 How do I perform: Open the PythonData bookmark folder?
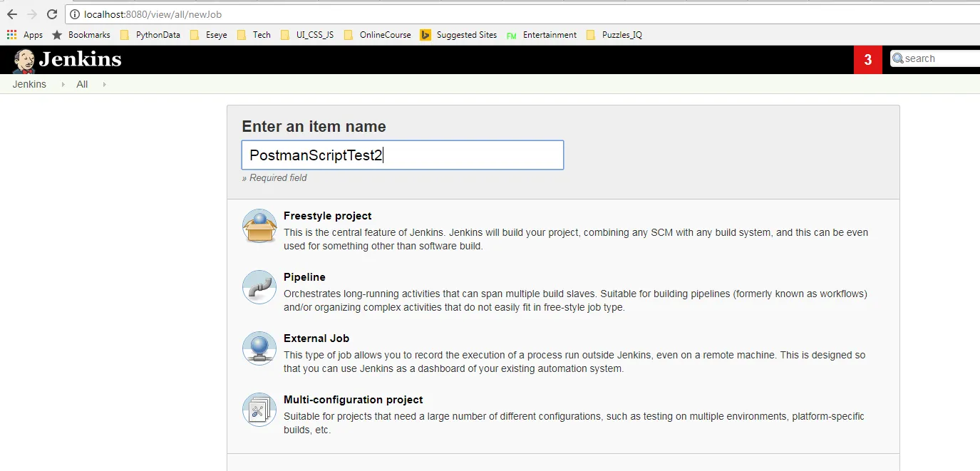coord(150,34)
